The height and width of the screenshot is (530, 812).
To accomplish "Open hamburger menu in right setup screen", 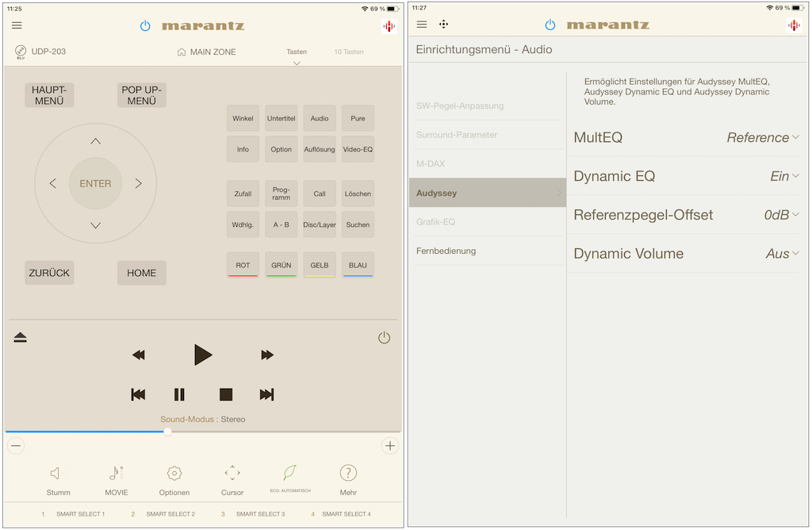I will (422, 25).
